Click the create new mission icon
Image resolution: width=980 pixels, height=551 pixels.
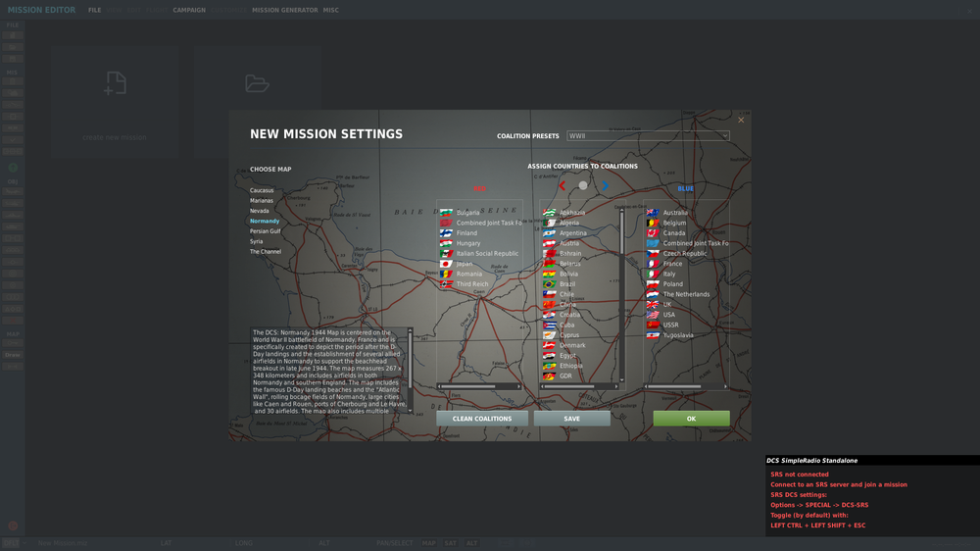coord(115,83)
